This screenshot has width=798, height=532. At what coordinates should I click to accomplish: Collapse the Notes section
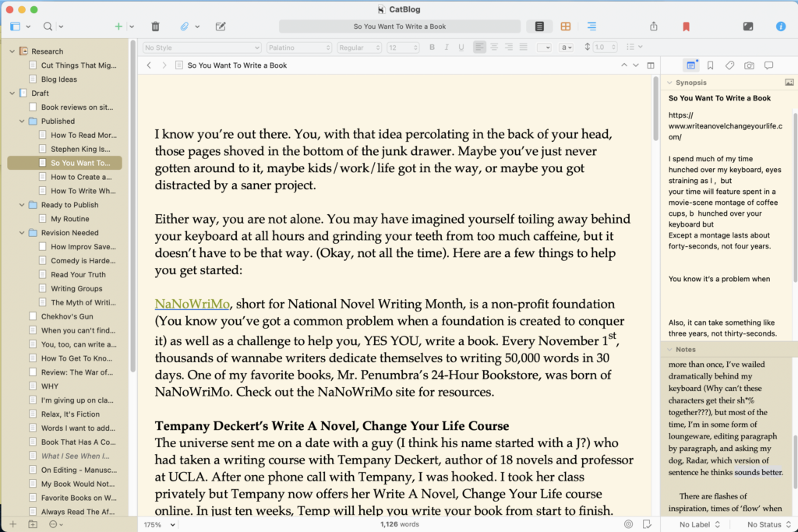[x=669, y=350]
